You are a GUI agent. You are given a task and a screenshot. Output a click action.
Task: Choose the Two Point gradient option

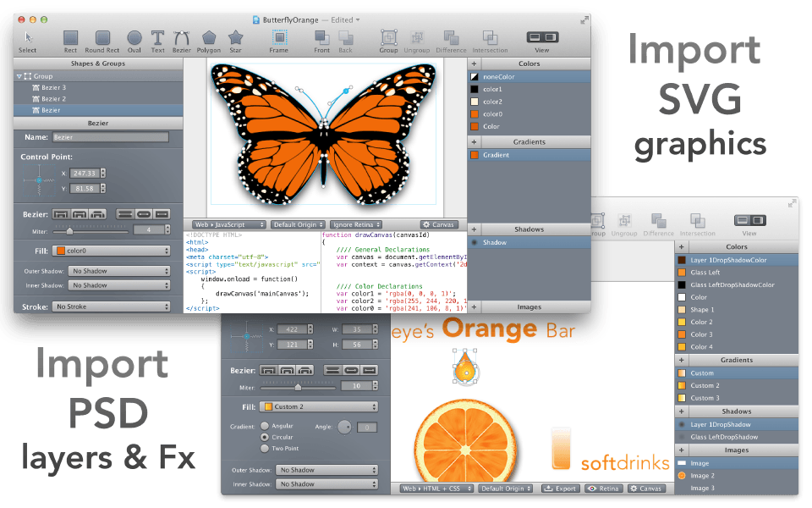click(266, 448)
